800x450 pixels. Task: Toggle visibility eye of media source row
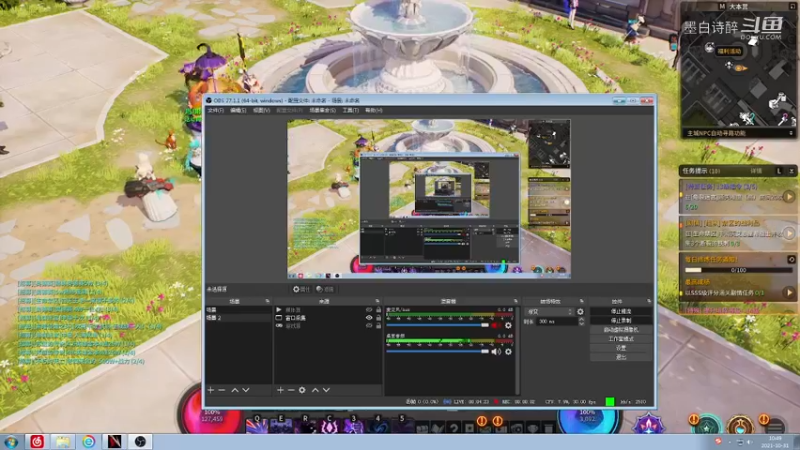point(369,310)
